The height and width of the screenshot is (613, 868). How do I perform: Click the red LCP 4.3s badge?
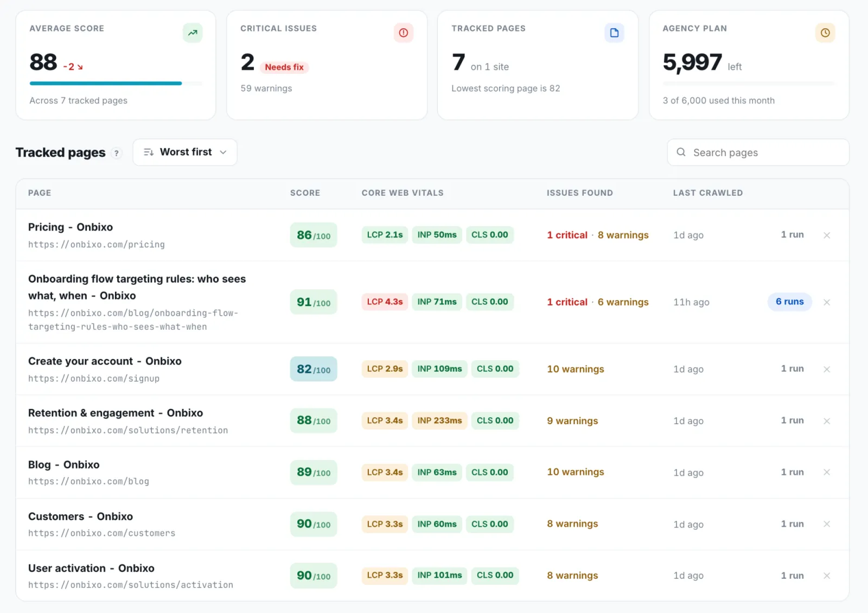point(385,302)
